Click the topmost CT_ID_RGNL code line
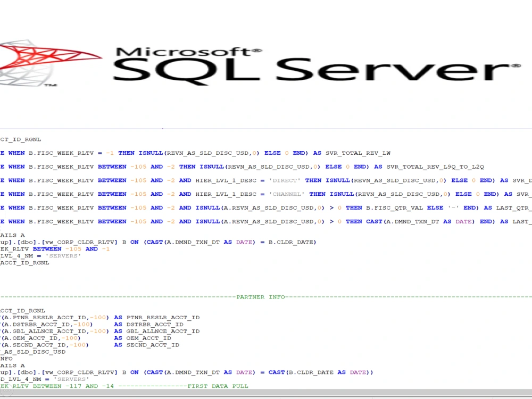Image resolution: width=532 pixels, height=399 pixels. click(20, 139)
